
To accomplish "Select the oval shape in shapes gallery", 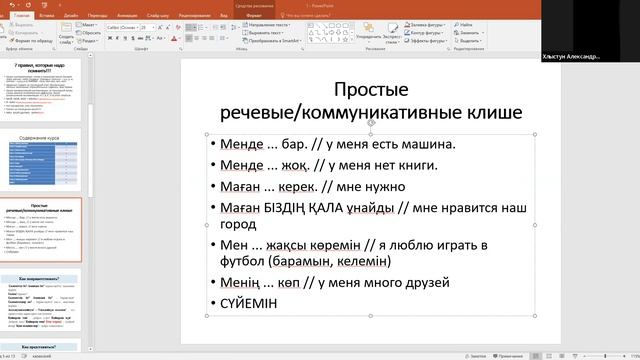I will coord(338,25).
